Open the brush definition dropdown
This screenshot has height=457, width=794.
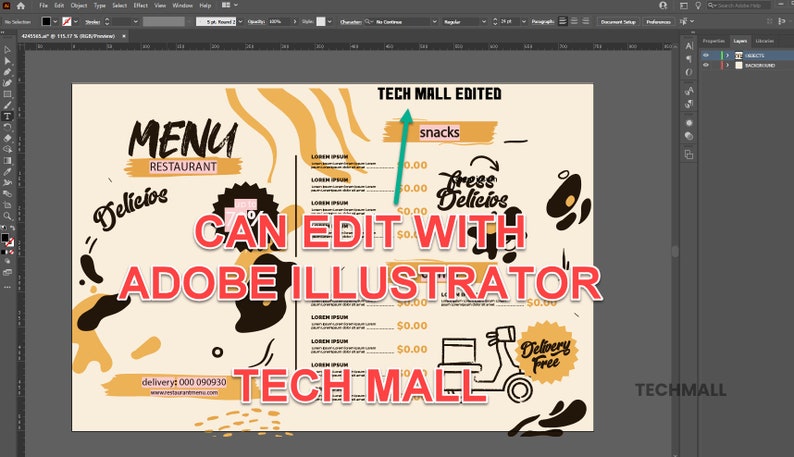click(240, 22)
